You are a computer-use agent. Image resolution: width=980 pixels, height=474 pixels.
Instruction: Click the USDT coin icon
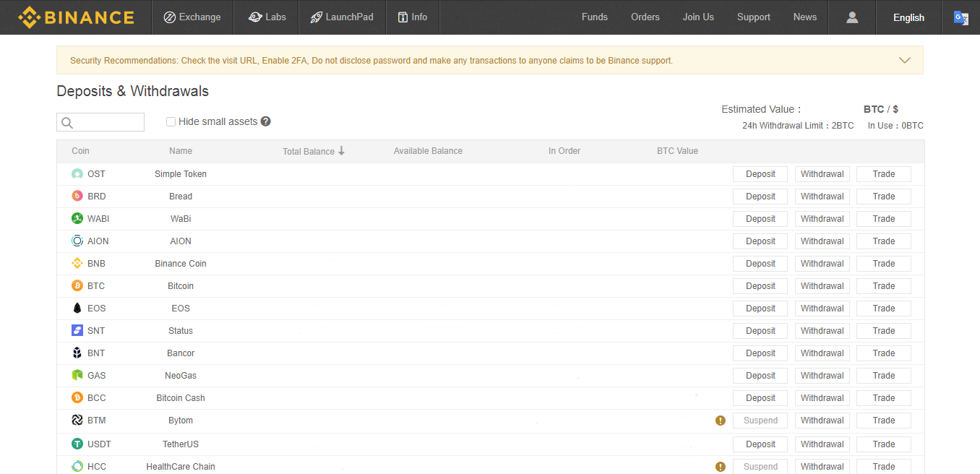[x=77, y=444]
